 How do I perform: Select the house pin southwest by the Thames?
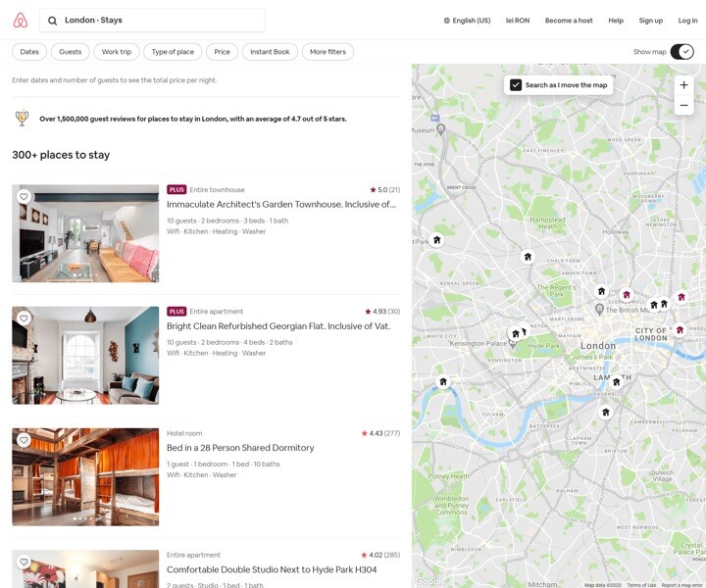pyautogui.click(x=443, y=382)
